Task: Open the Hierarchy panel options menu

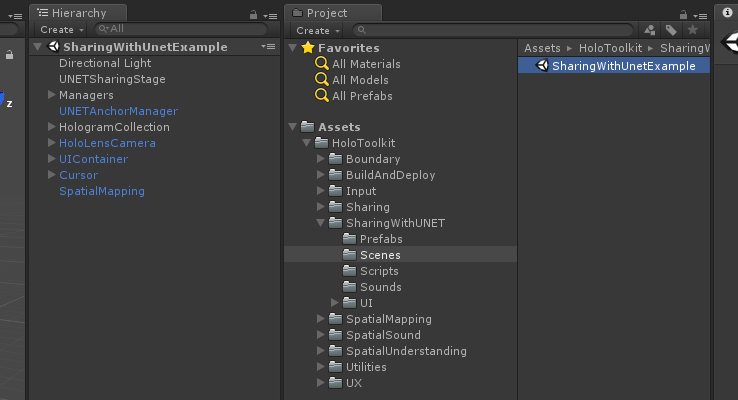Action: (x=270, y=16)
